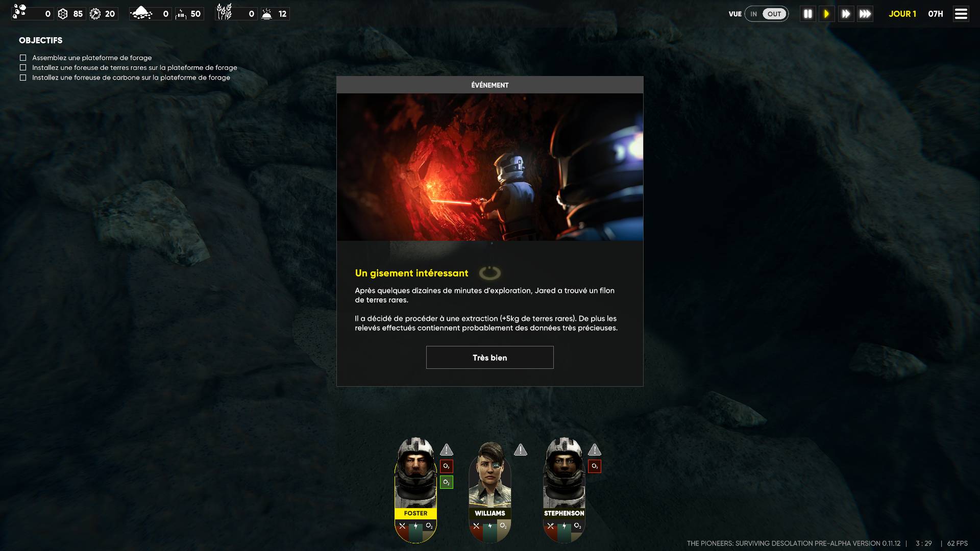980x551 pixels.
Task: Tick the carbon driller objective checkbox
Action: pos(23,78)
